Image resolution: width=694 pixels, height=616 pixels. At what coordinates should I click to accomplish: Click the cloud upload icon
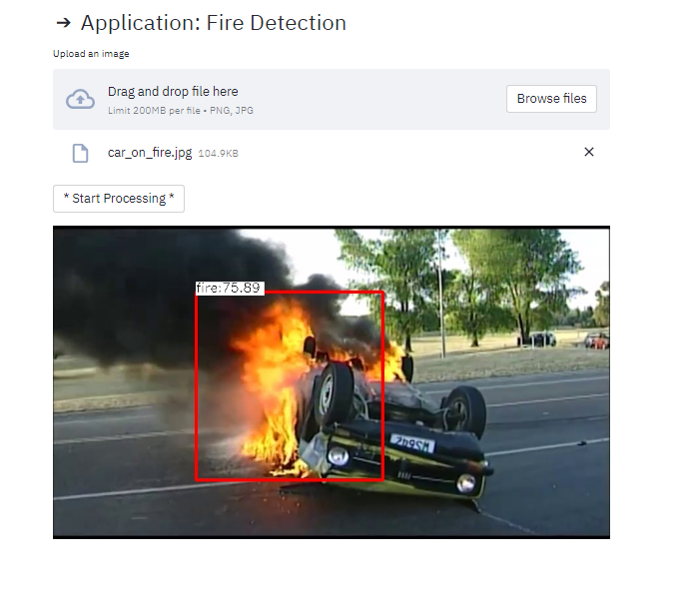[80, 99]
